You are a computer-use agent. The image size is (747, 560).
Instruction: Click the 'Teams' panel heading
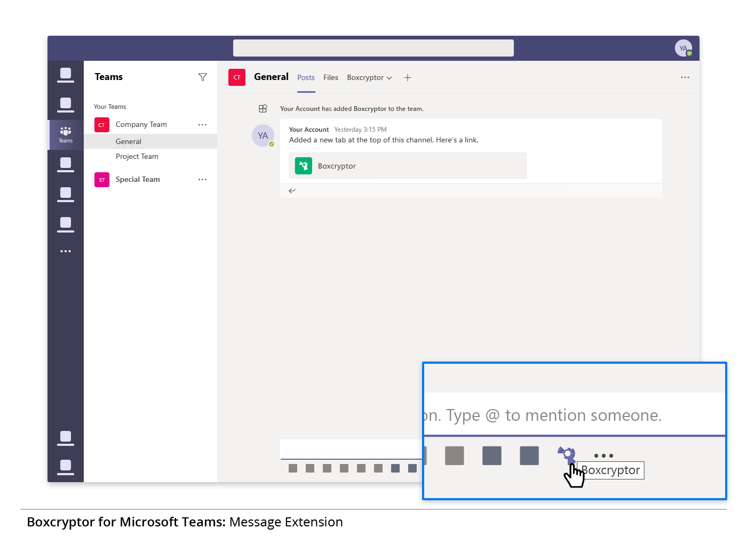(109, 77)
